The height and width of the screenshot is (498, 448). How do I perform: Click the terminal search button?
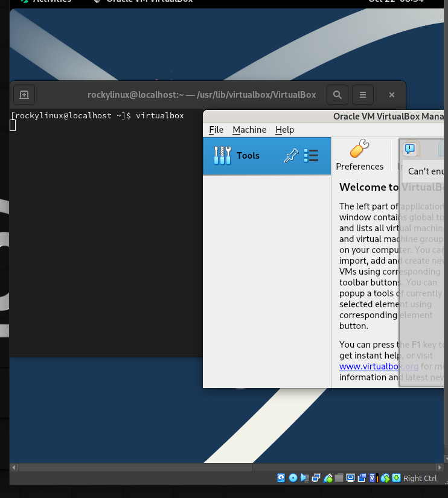tap(338, 95)
